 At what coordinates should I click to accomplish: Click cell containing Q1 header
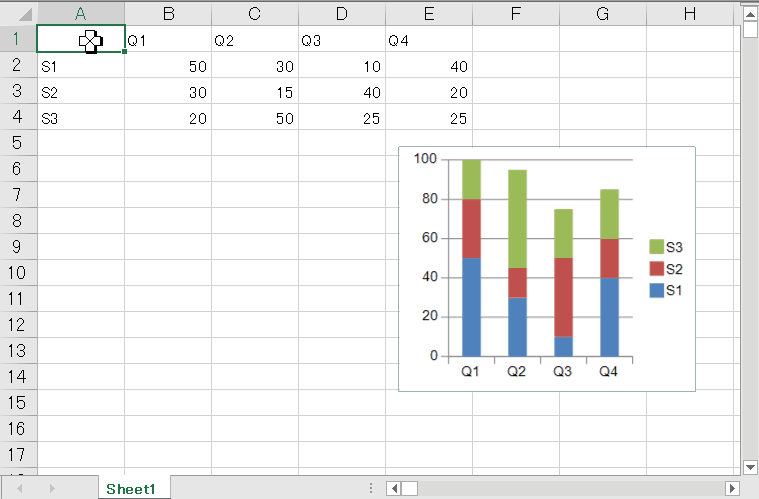(168, 39)
